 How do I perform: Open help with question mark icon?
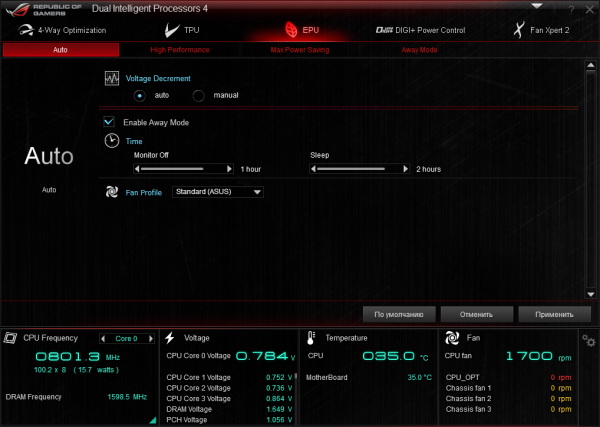[x=571, y=10]
